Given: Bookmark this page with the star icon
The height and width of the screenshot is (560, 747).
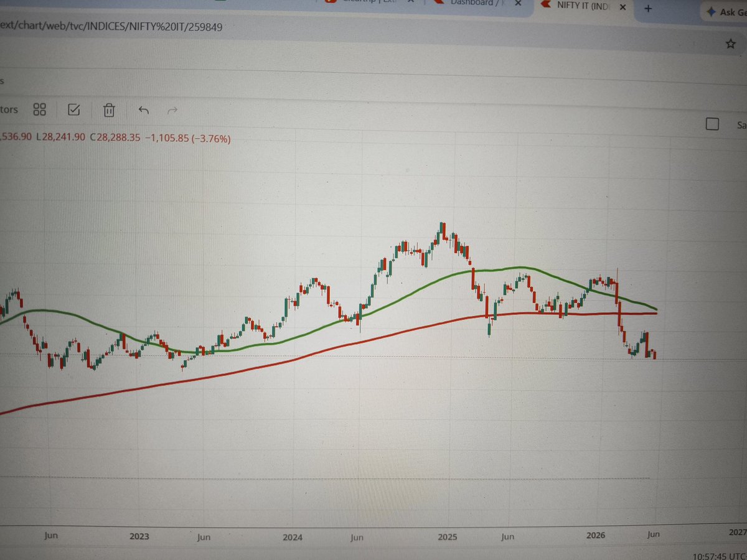Looking at the screenshot, I should 730,44.
